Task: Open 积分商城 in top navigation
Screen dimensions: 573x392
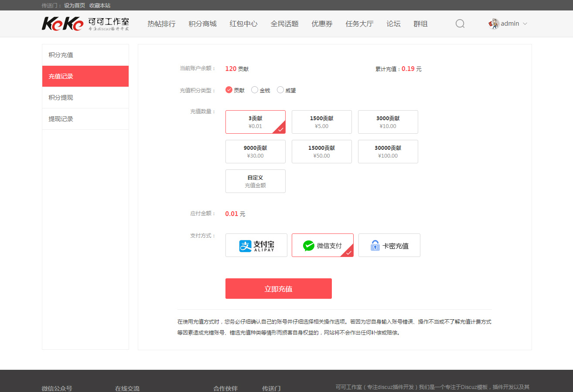Action: [202, 24]
